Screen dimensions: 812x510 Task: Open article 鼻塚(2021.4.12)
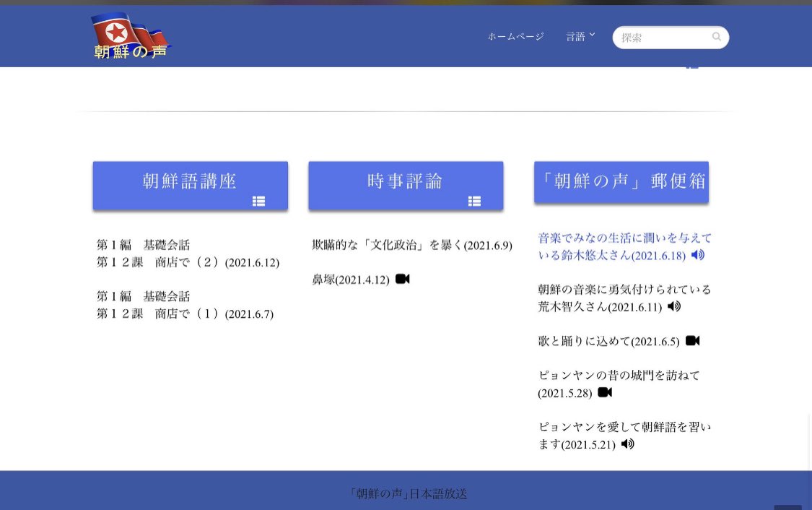point(351,280)
